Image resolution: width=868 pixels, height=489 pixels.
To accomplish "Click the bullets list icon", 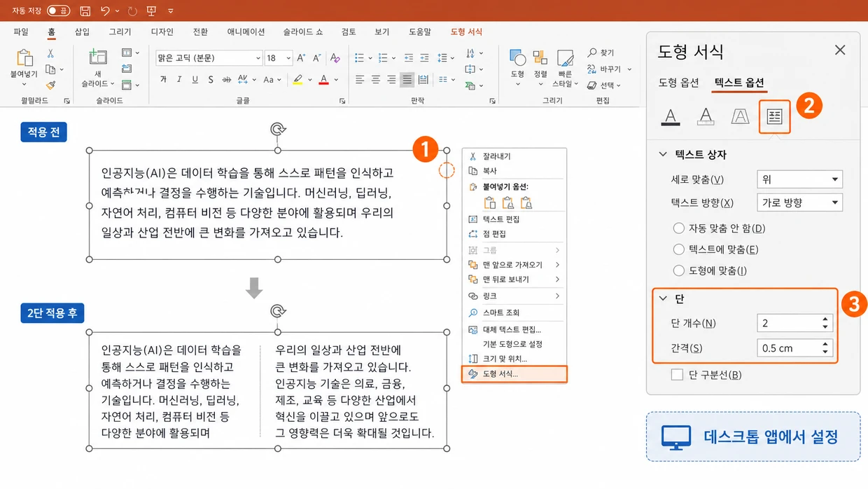I will point(360,58).
